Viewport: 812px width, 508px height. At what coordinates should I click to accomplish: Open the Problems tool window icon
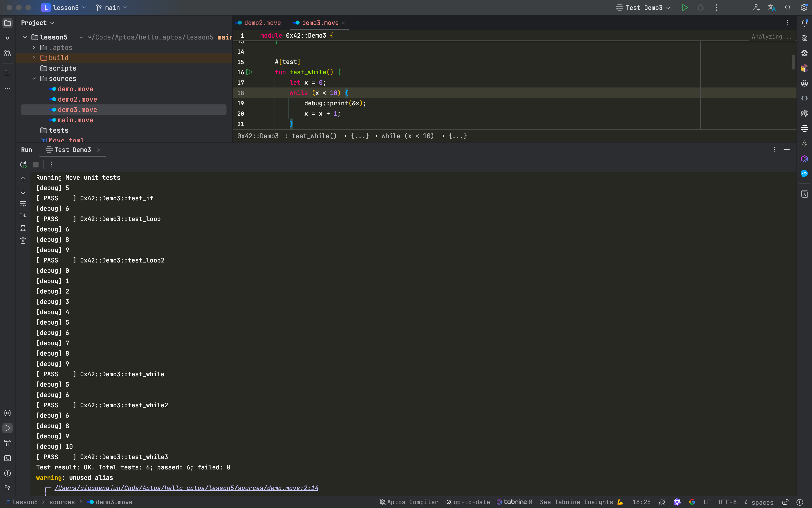coord(7,473)
